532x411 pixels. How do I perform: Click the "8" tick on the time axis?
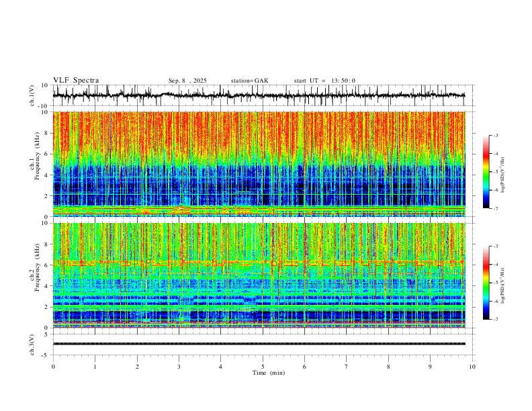pyautogui.click(x=388, y=367)
